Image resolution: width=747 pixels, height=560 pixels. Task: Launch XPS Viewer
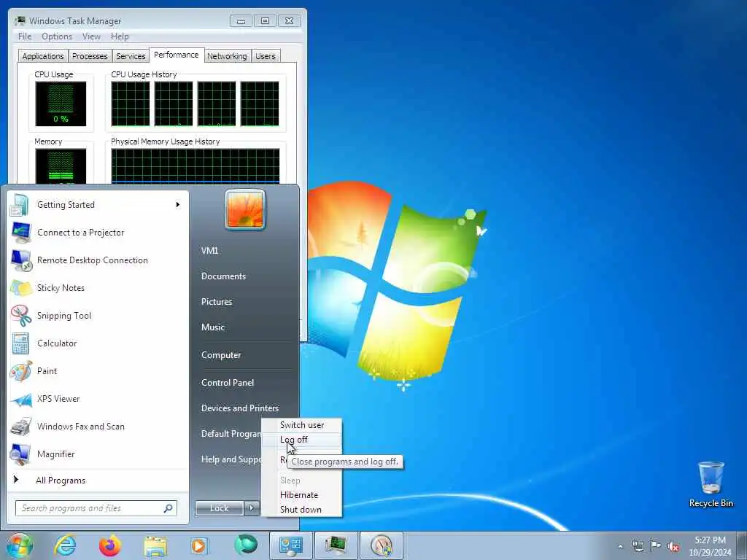[98, 399]
